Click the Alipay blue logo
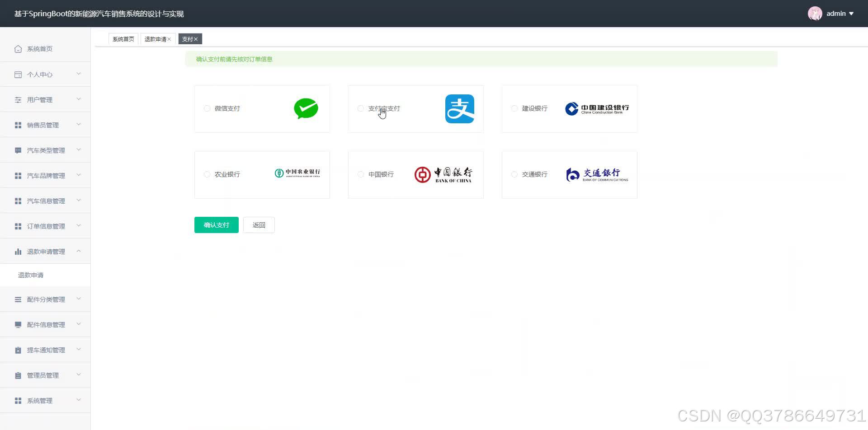 [x=460, y=109]
